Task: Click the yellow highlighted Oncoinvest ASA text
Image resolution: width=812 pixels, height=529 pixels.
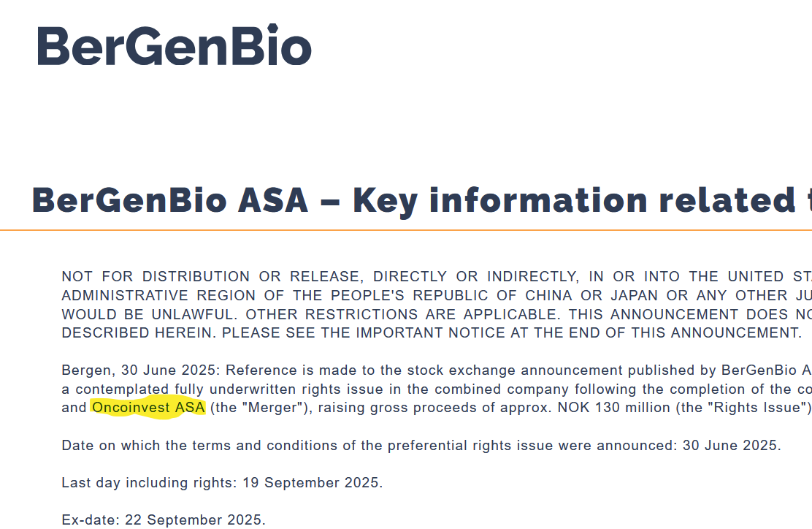Action: [x=148, y=407]
